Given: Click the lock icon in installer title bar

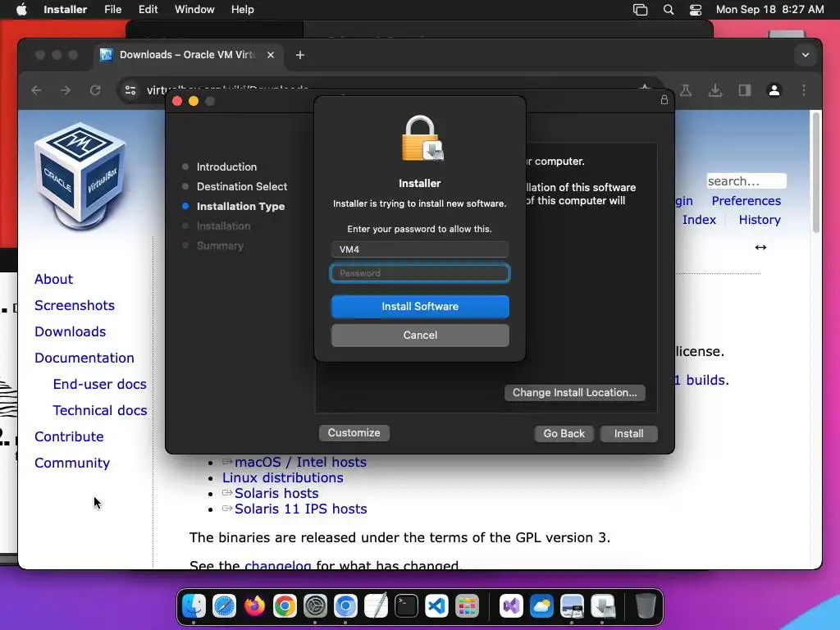Looking at the screenshot, I should point(664,99).
